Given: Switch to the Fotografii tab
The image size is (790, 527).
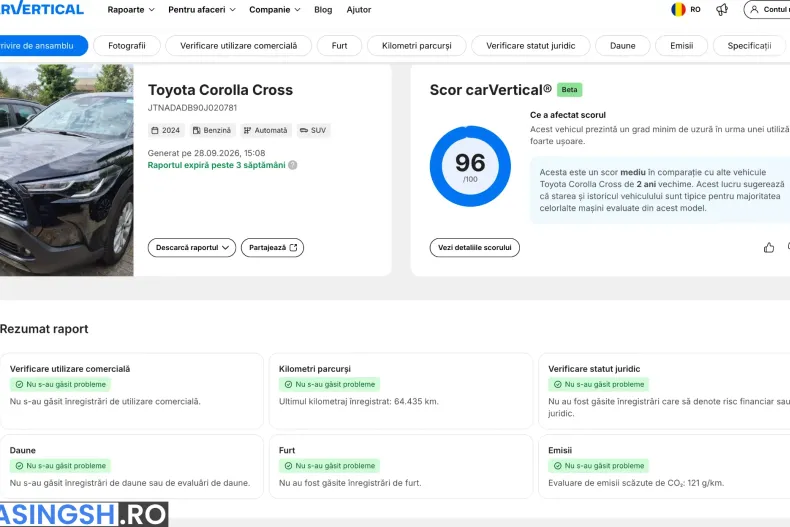Looking at the screenshot, I should (127, 46).
